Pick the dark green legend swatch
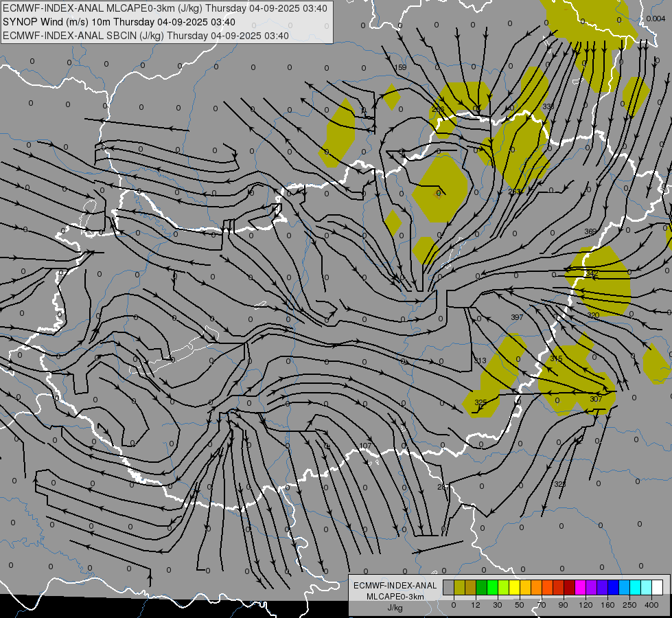The width and height of the screenshot is (672, 618). pyautogui.click(x=482, y=587)
